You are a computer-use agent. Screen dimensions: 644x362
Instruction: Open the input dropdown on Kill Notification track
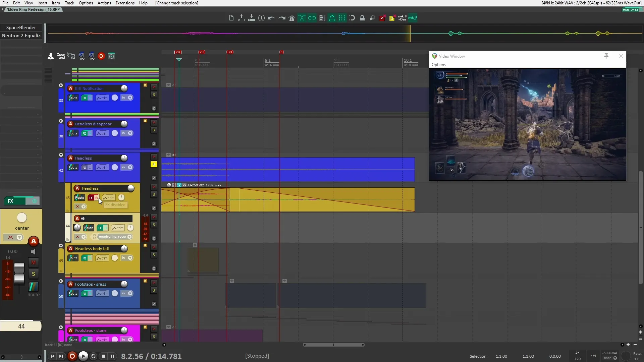131,98
